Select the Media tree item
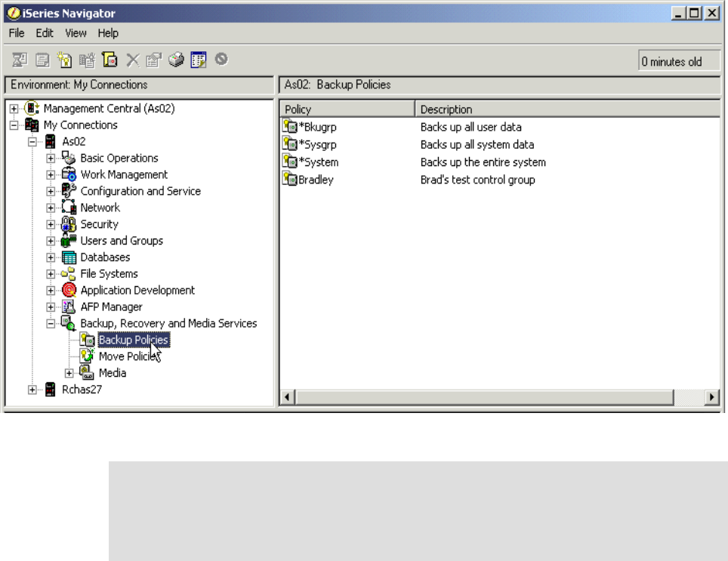The image size is (728, 561). pyautogui.click(x=113, y=373)
